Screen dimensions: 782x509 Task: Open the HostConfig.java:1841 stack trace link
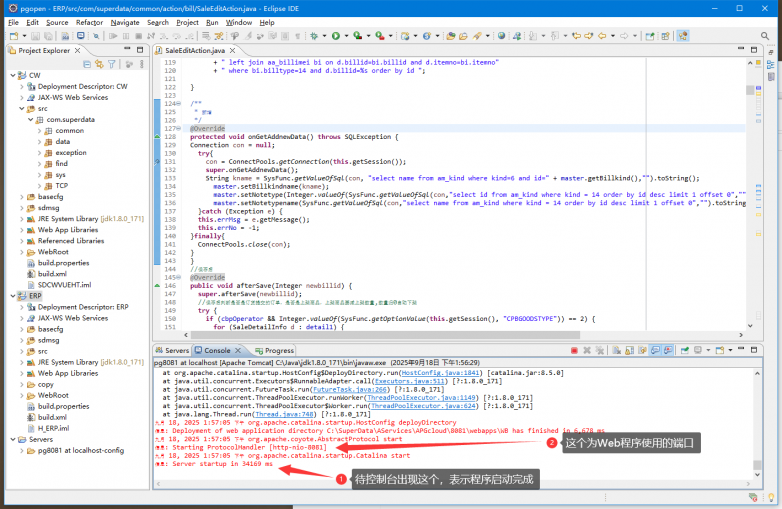pos(433,373)
